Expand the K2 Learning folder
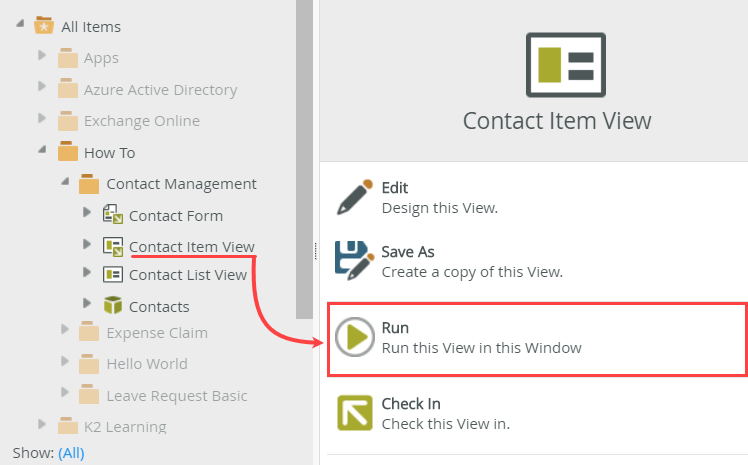748x465 pixels. click(x=42, y=426)
